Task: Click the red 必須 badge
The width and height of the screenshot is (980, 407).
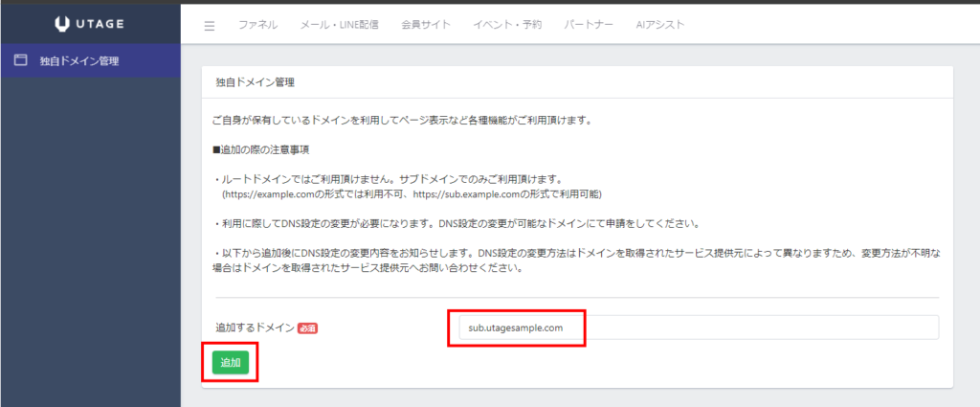Action: coord(308,328)
